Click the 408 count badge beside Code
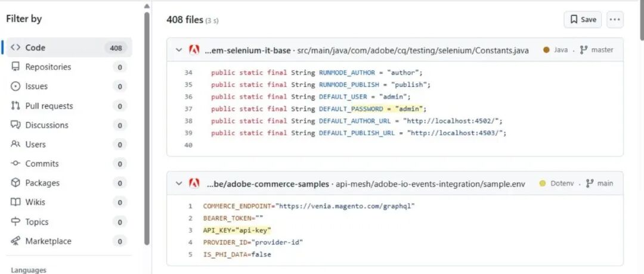 (x=116, y=48)
